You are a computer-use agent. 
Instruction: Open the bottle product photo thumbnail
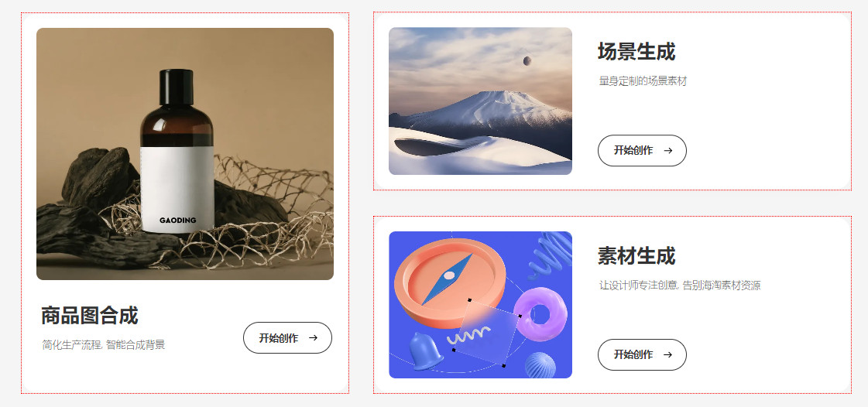coord(185,154)
